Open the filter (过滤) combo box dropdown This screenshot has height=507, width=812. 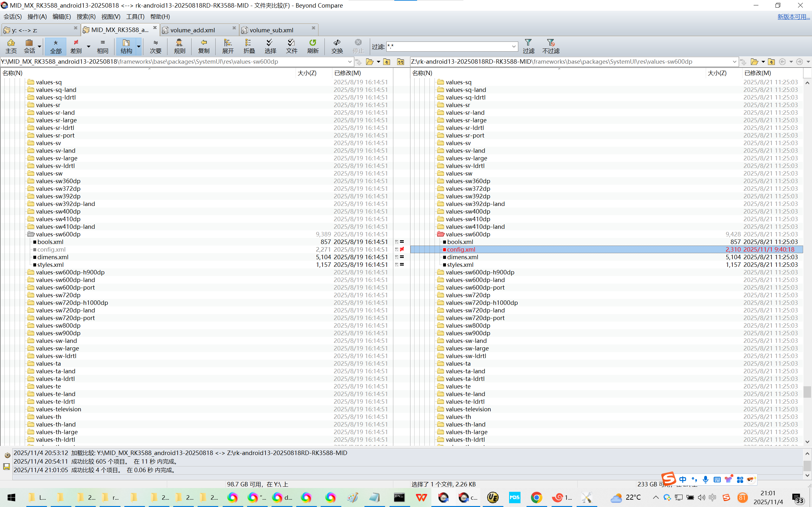coord(514,46)
